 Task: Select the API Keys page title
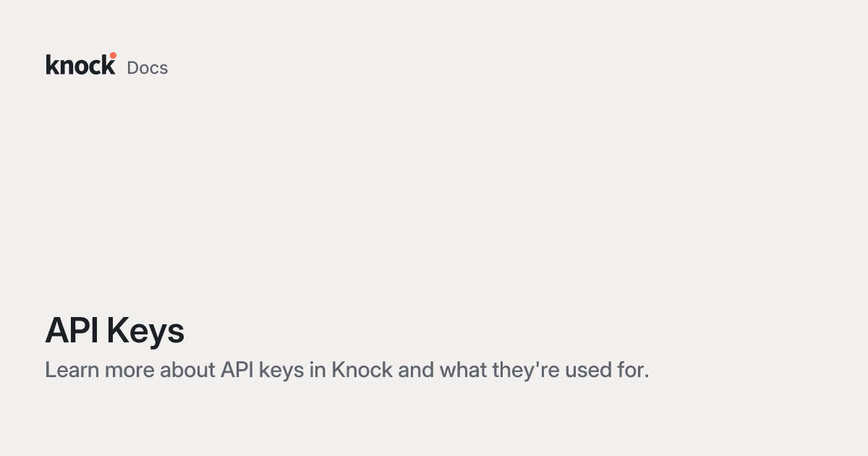tap(115, 331)
